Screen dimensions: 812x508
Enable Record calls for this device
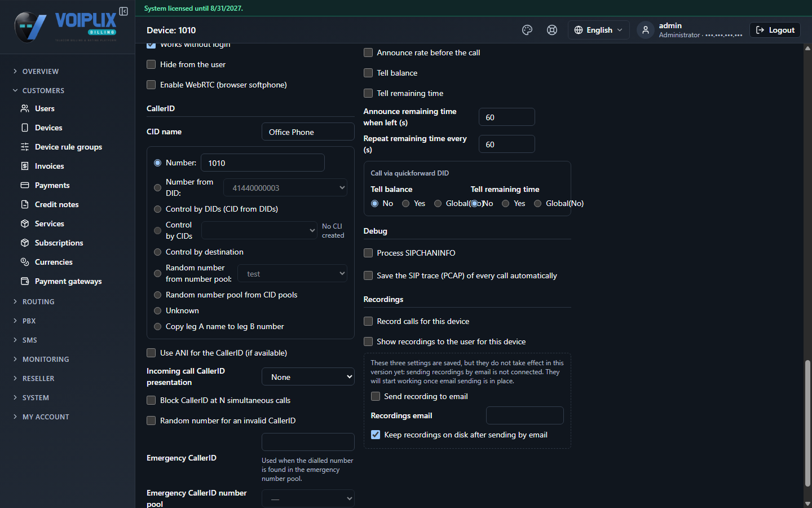tap(368, 321)
